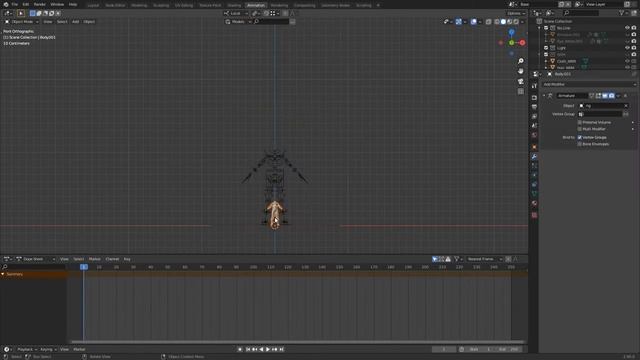Screen dimensions: 640x360
Task: Switch to solid viewport shading
Action: [503, 22]
